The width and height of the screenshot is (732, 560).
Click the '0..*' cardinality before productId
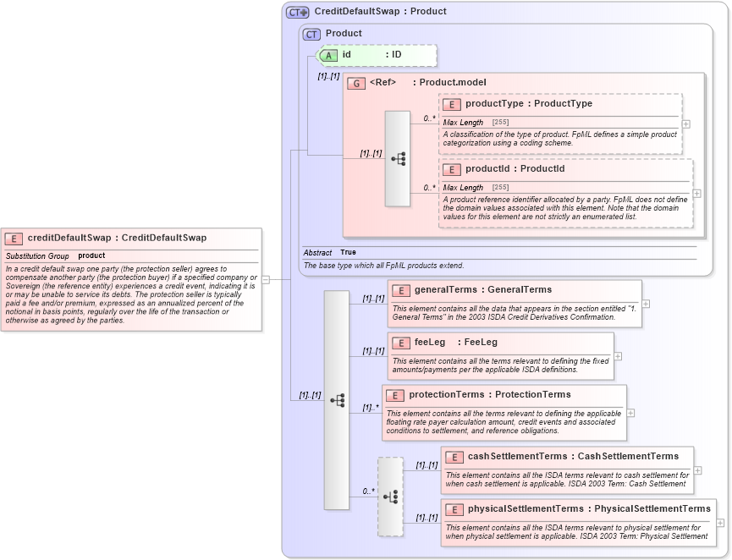[x=430, y=188]
